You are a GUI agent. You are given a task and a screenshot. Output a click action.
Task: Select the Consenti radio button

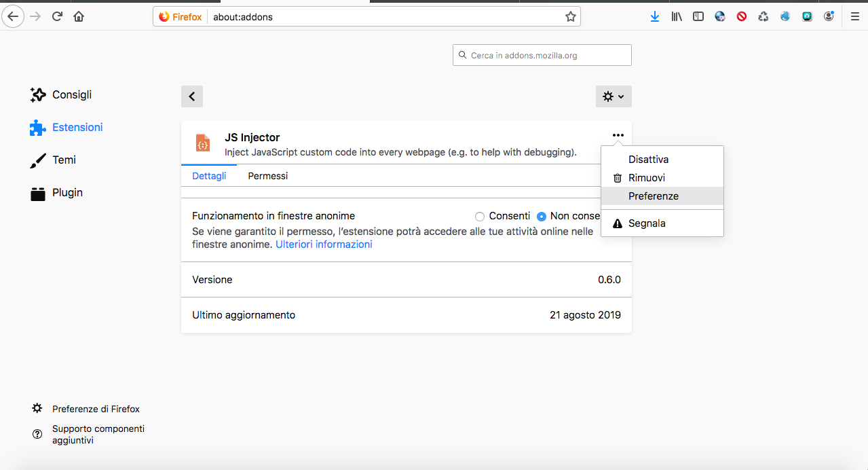[x=480, y=217]
